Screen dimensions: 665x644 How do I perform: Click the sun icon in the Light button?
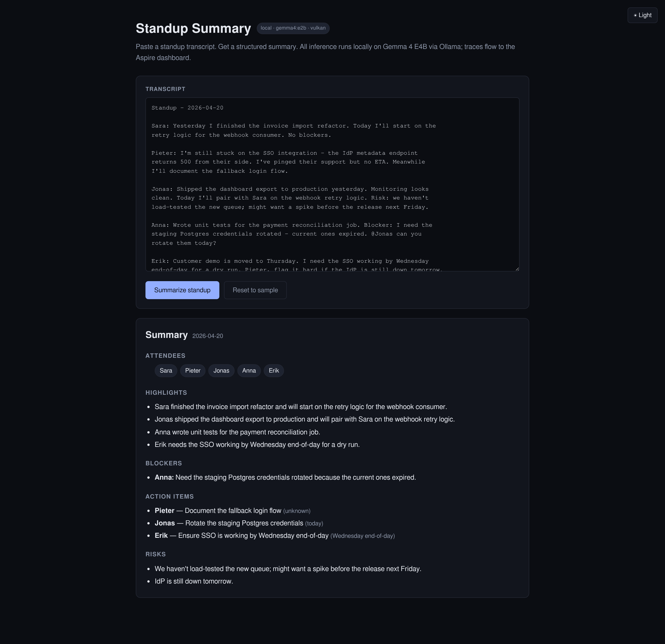[x=635, y=15]
